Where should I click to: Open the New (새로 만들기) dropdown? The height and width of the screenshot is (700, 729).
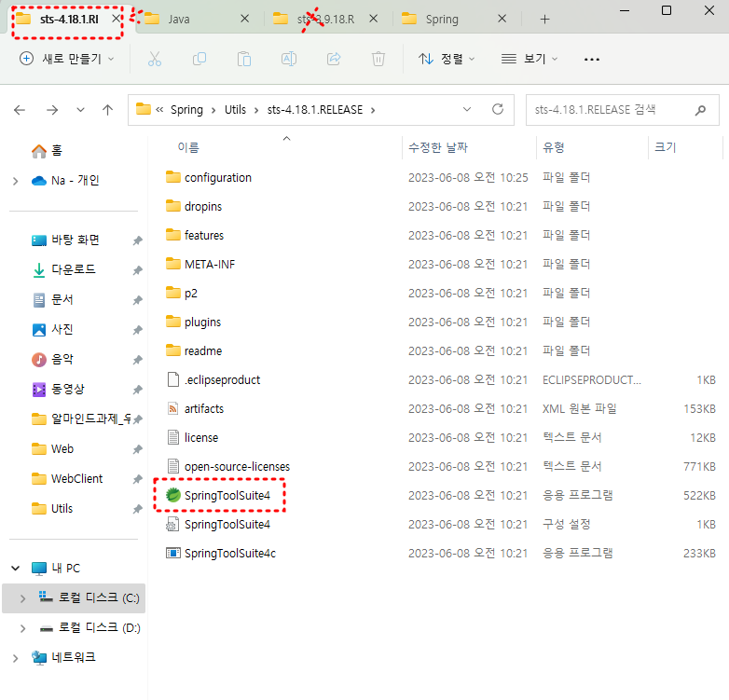(66, 59)
